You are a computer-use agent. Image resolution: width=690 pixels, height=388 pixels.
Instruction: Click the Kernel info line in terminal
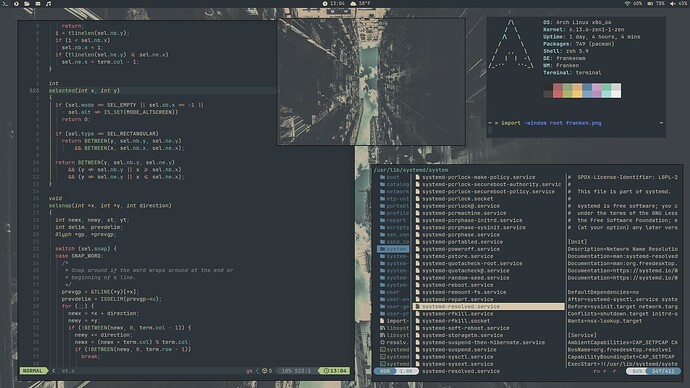(584, 29)
